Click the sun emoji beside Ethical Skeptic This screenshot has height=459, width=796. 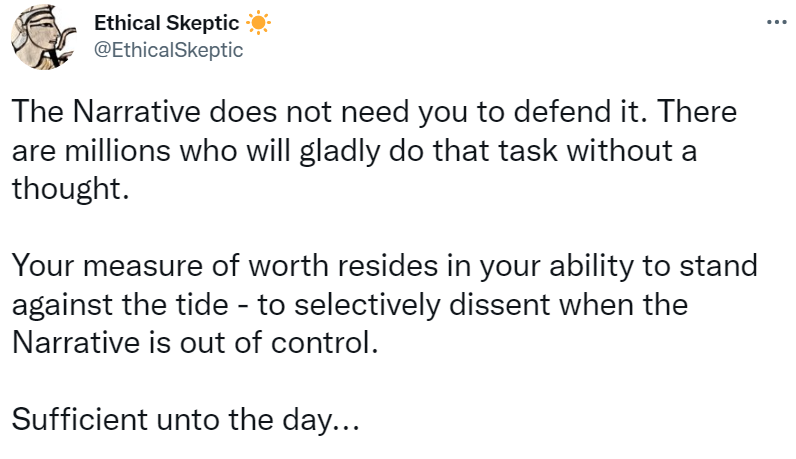(257, 23)
